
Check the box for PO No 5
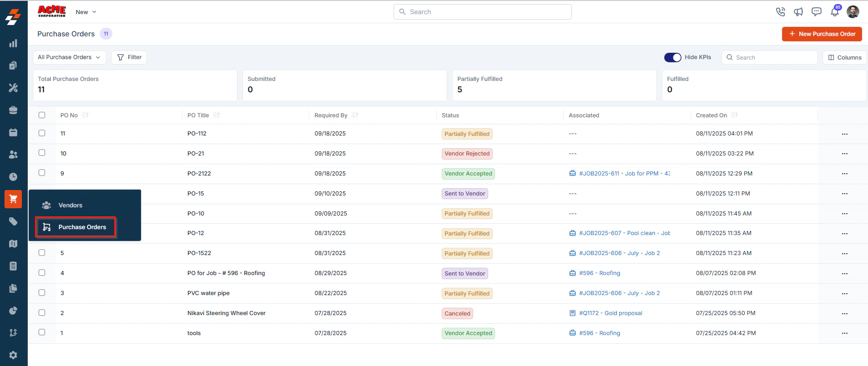(x=42, y=253)
